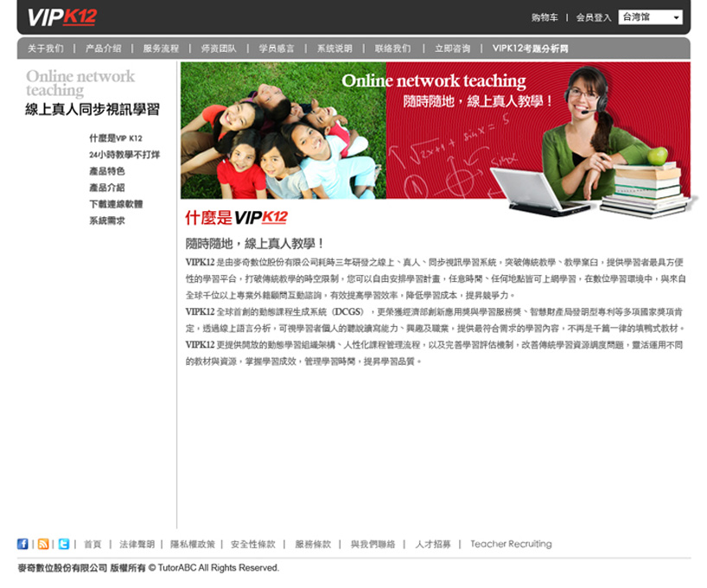
Task: Open the RSS feed icon
Action: point(43,544)
